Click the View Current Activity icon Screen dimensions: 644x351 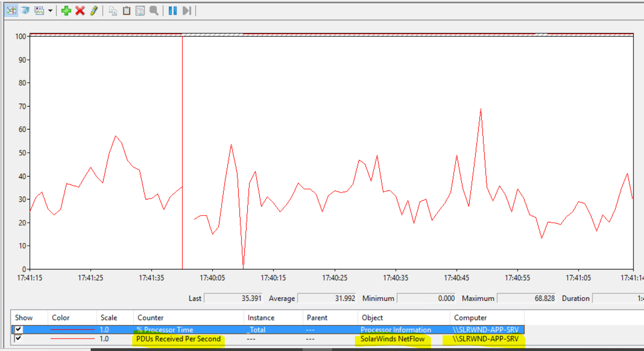[x=11, y=10]
